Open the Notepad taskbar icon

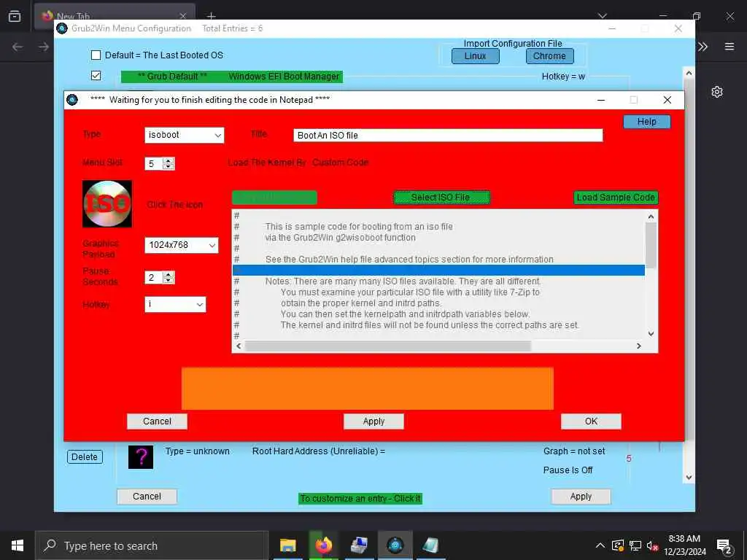pyautogui.click(x=430, y=545)
